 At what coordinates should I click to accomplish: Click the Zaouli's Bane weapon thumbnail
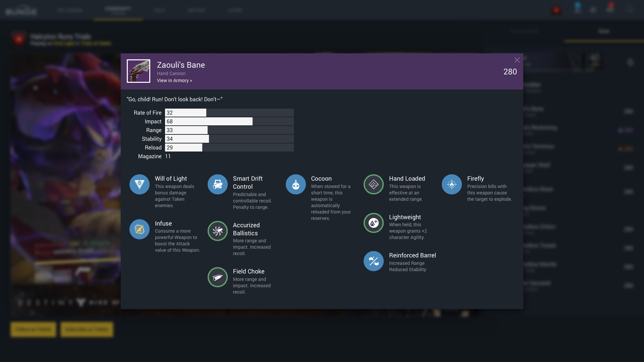tap(139, 71)
